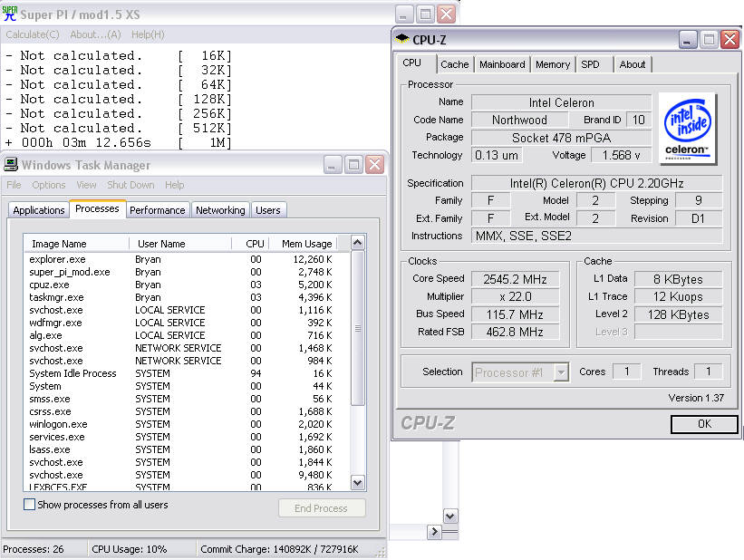Click the Code Name Northwood field
Viewport: 744px width, 560px height.
[x=519, y=120]
